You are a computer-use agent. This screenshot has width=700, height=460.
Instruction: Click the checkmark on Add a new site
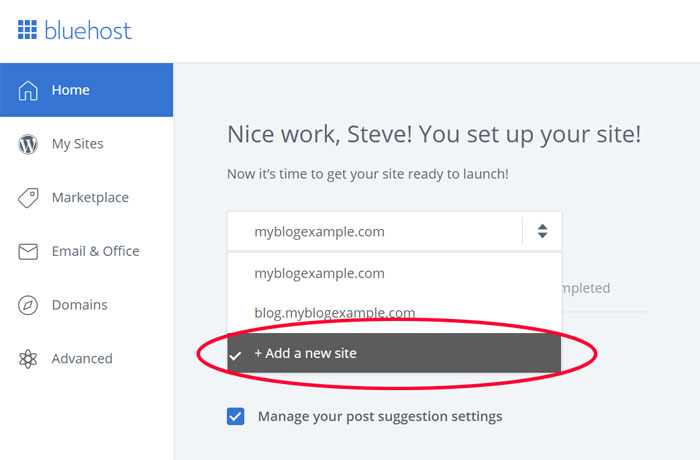pos(235,356)
